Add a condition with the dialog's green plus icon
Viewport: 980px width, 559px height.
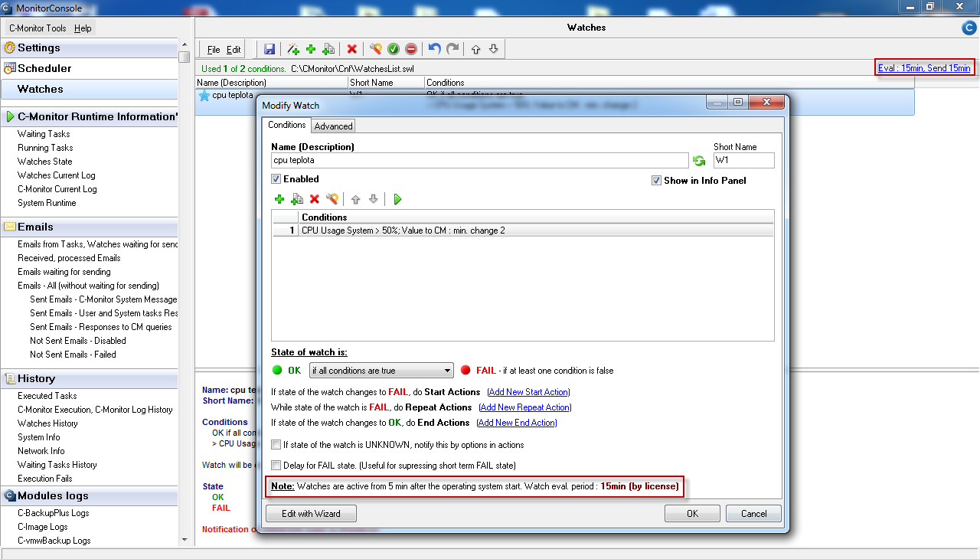pyautogui.click(x=279, y=199)
